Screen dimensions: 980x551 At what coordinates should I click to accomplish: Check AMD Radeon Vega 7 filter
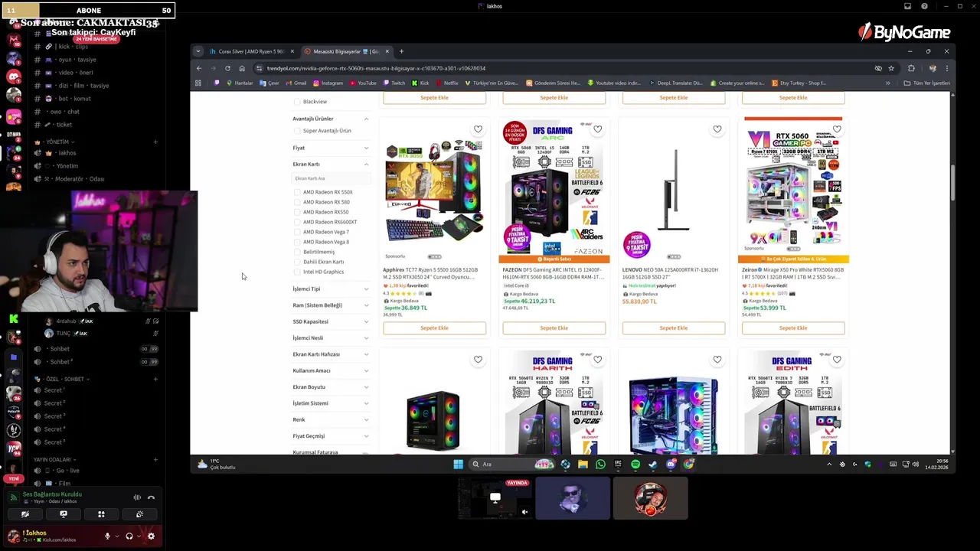pos(297,232)
